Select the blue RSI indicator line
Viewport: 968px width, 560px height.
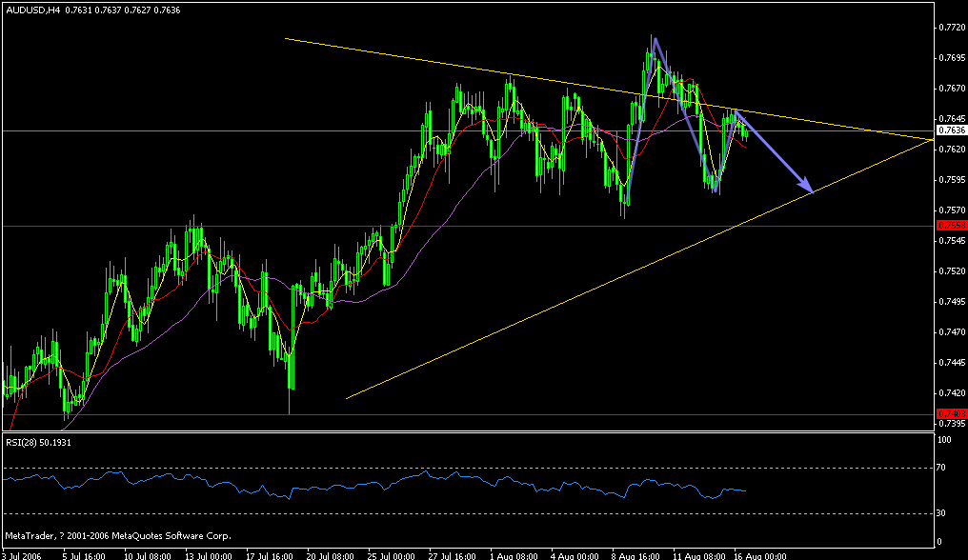tap(374, 486)
